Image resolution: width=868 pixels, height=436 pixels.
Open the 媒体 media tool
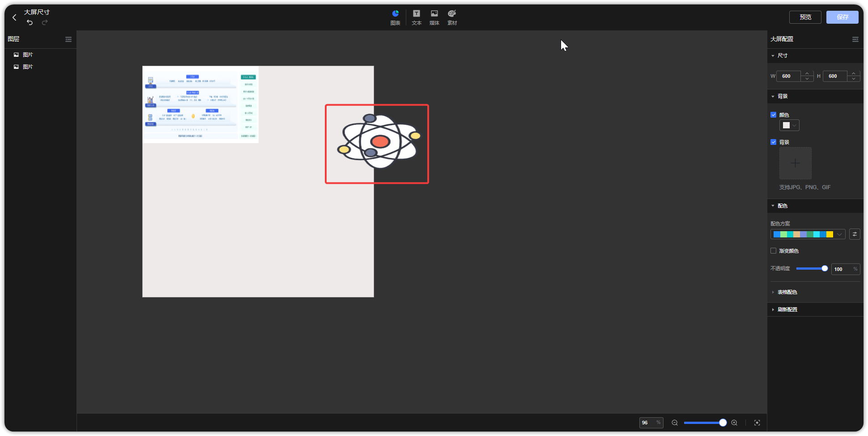click(x=434, y=17)
